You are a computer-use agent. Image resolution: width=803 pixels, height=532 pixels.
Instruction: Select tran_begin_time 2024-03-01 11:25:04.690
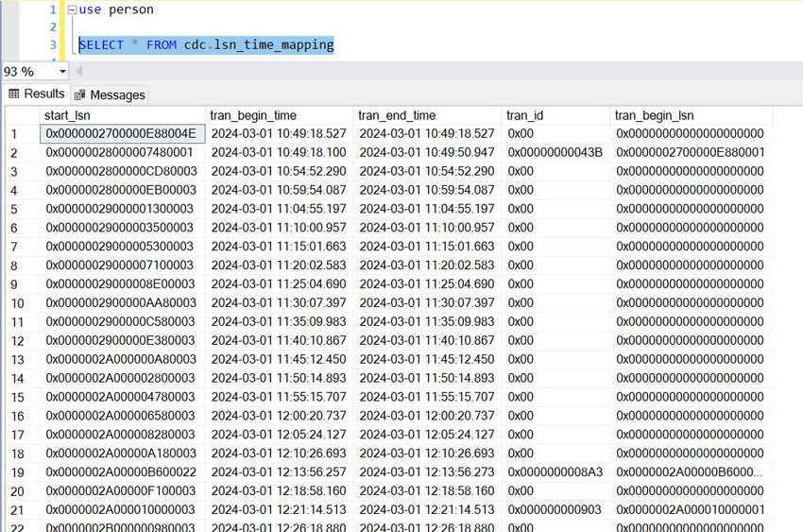click(279, 284)
